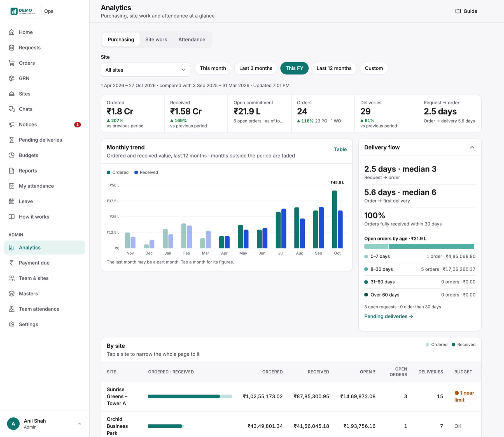Click the Budgets pie chart icon

pyautogui.click(x=11, y=155)
